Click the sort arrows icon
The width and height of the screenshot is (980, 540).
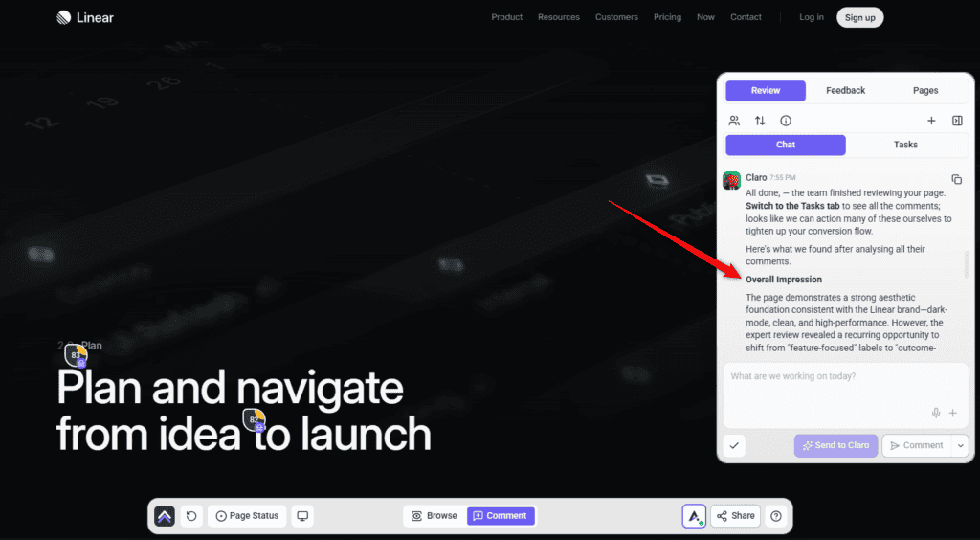[760, 121]
